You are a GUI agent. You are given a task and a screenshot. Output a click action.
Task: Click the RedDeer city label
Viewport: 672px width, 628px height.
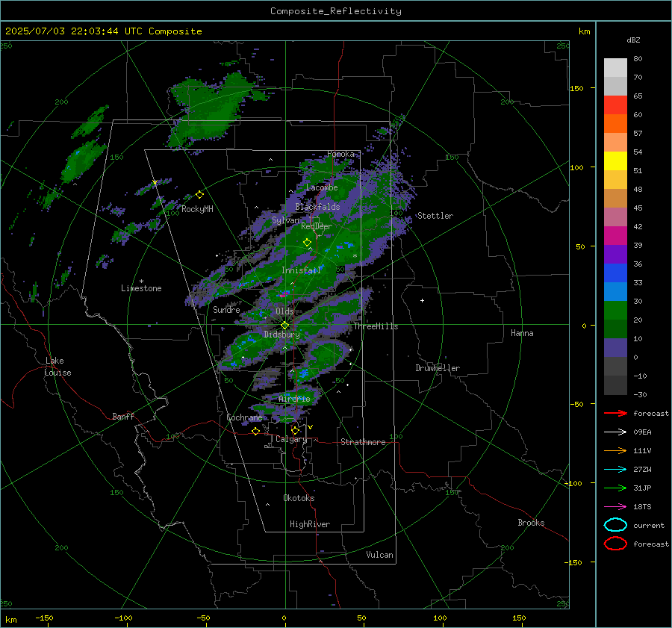pos(317,226)
